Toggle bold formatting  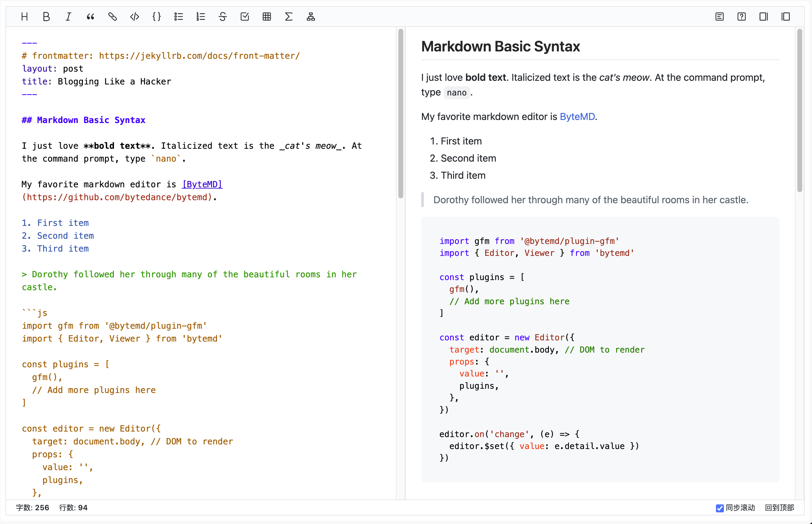[47, 16]
